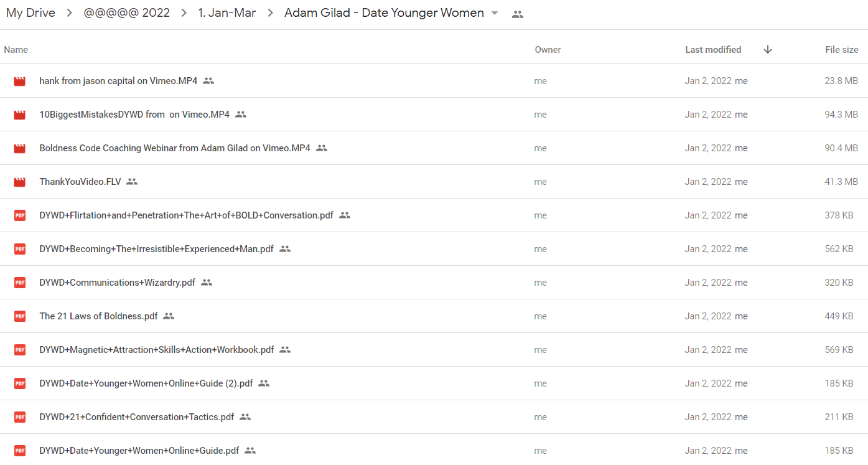Select Boldness Code Coaching Webinar MP4 file
The height and width of the screenshot is (465, 868).
[x=175, y=148]
